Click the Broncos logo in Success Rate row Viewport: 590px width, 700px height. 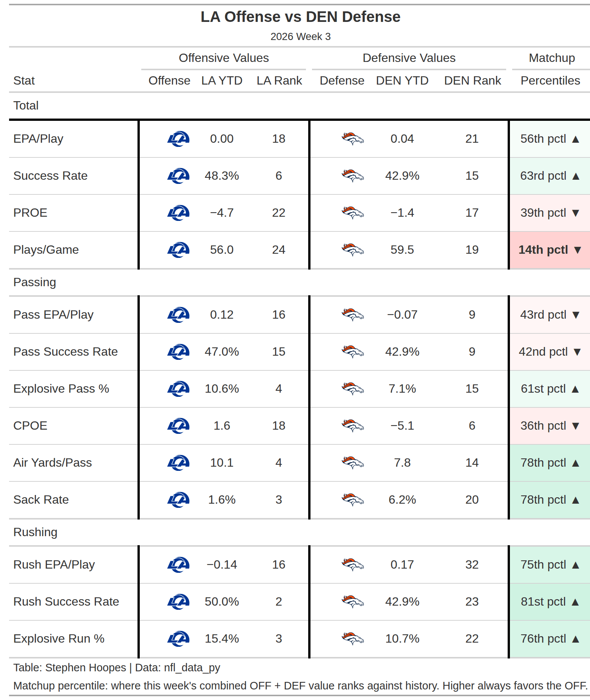pyautogui.click(x=353, y=176)
